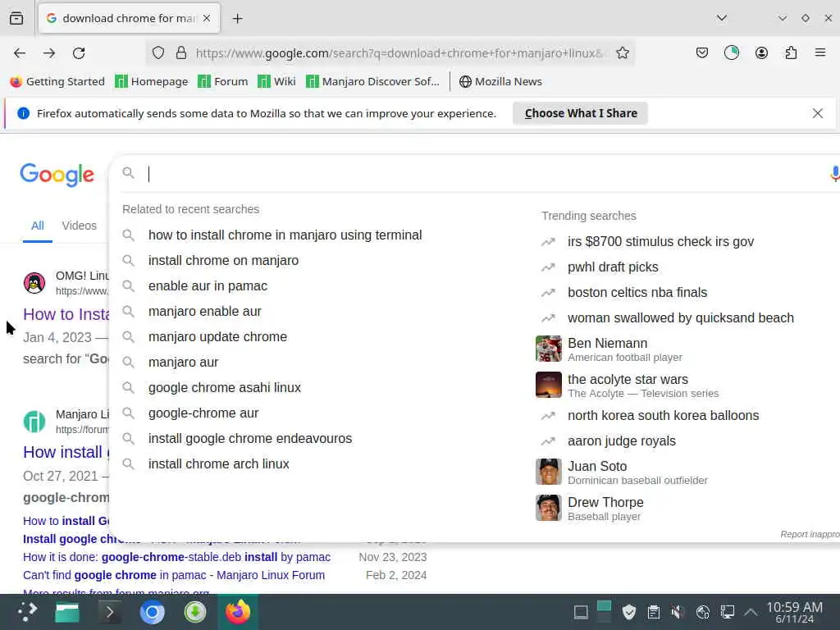Start voice search with microphone
This screenshot has width=840, height=630.
(834, 174)
